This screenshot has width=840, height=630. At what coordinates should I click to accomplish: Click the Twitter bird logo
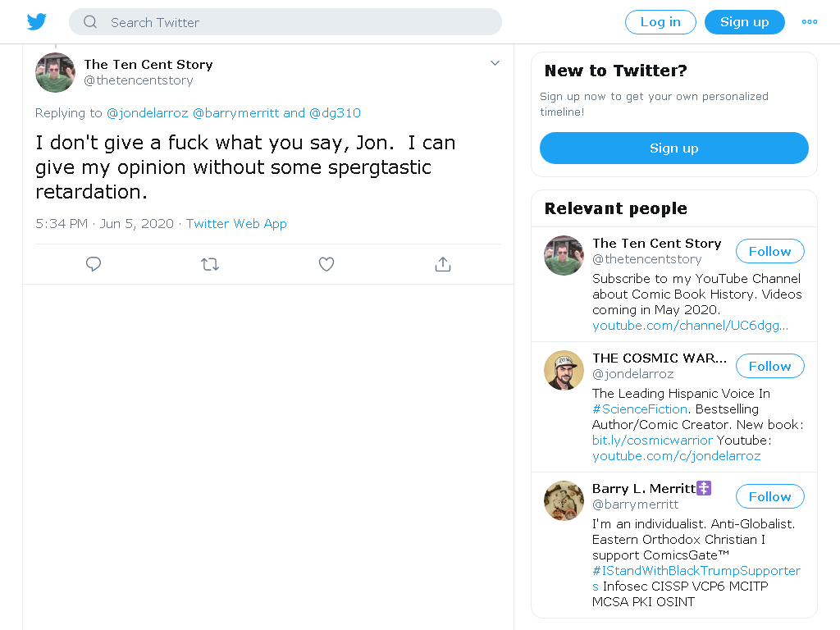(37, 22)
